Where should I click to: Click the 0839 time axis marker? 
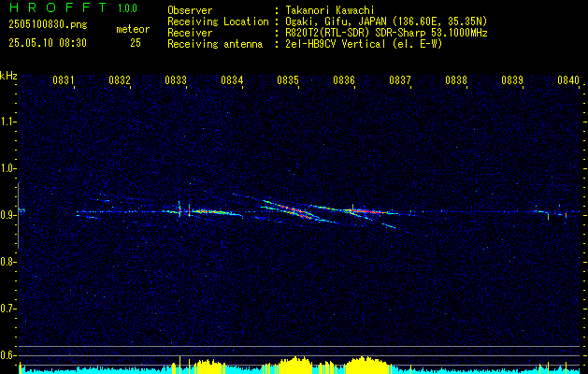click(x=512, y=79)
